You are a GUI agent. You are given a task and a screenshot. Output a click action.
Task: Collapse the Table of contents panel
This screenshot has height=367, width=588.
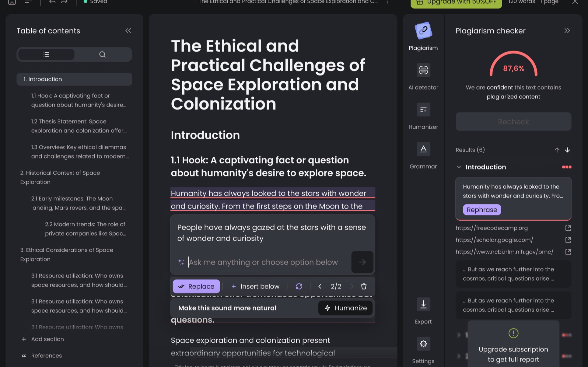click(x=128, y=30)
